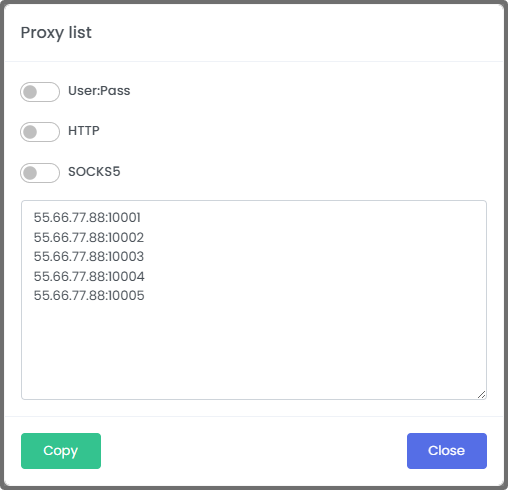Copy the proxy list with the green Copy button
Screen dimensions: 509x490
61,451
